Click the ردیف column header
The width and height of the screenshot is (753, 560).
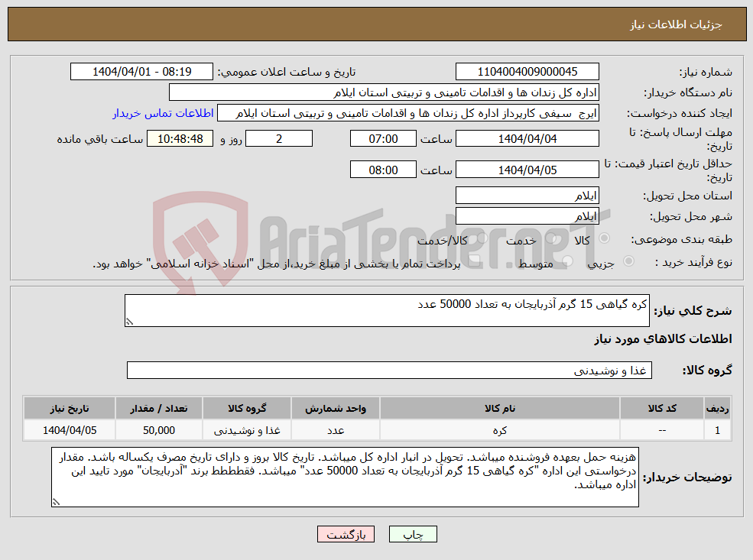[717, 409]
